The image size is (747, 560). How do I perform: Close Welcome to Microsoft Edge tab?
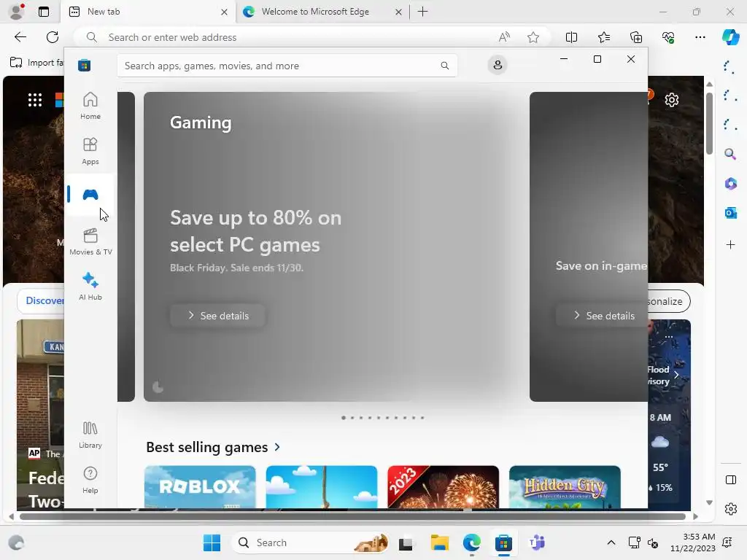[x=399, y=12]
